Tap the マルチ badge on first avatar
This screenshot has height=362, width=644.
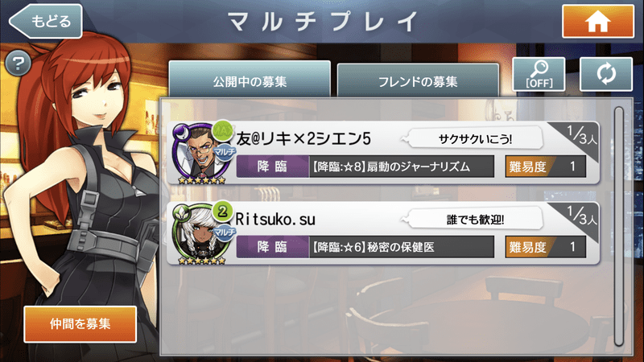225,151
